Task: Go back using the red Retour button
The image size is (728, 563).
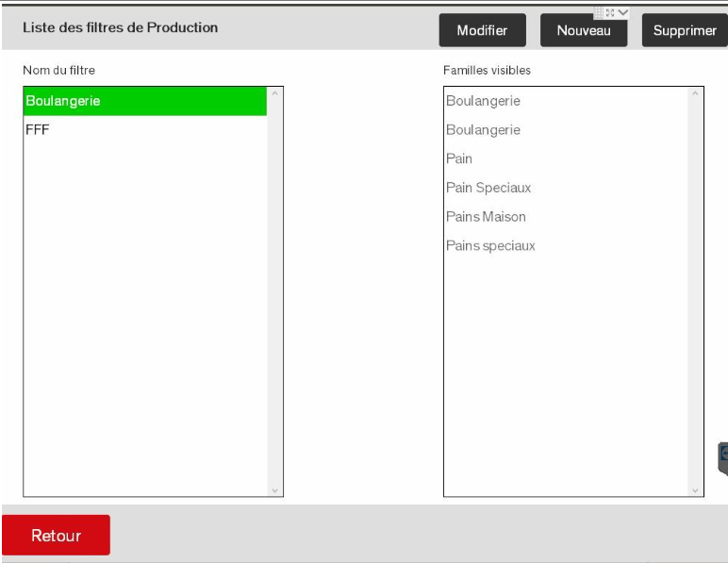Action: 57,536
